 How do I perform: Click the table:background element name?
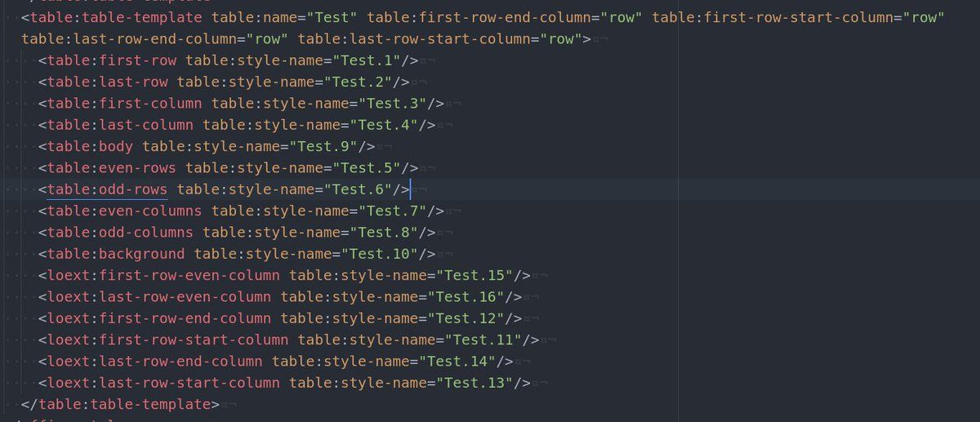pos(116,254)
